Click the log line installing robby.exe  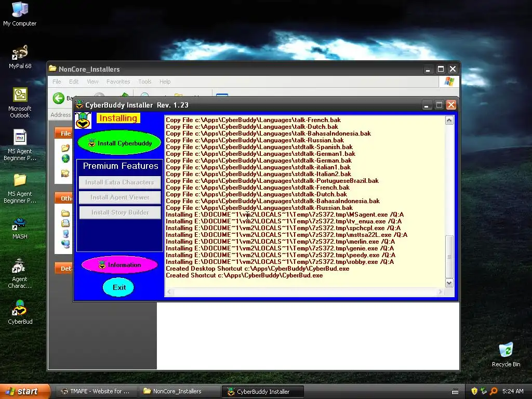pyautogui.click(x=280, y=262)
